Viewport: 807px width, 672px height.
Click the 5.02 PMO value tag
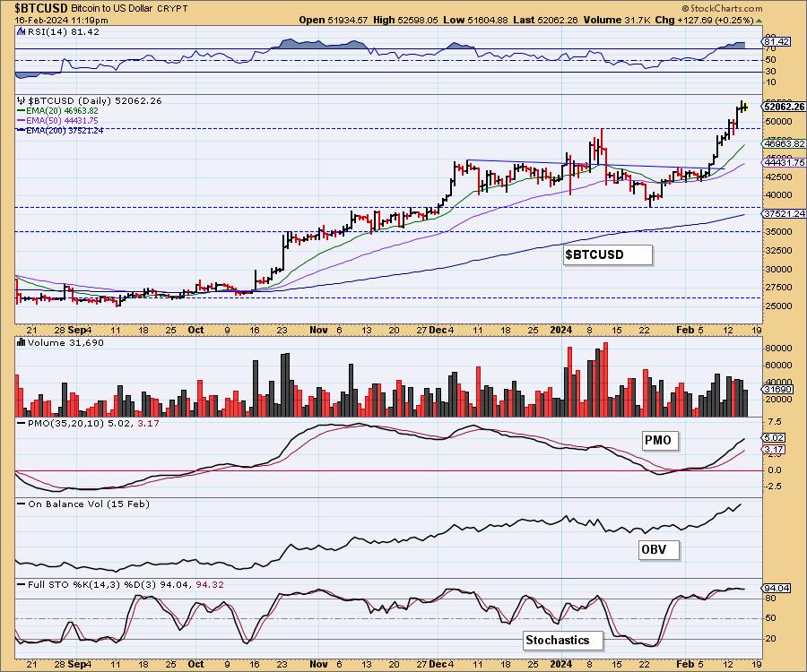coord(774,438)
